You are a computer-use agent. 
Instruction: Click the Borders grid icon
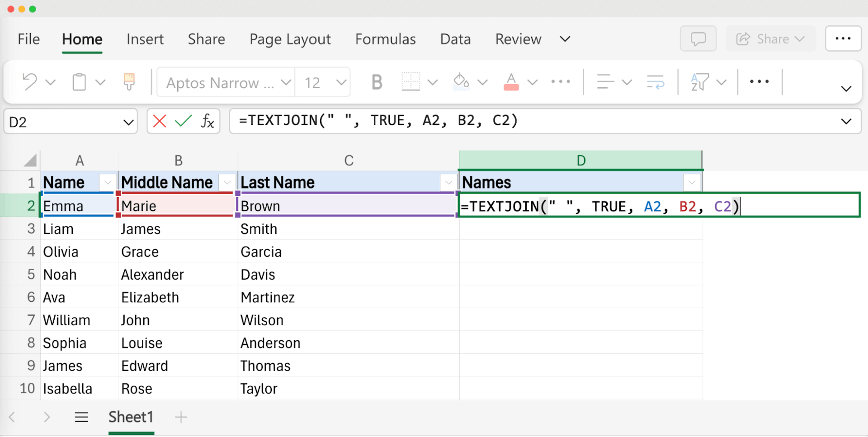(410, 82)
